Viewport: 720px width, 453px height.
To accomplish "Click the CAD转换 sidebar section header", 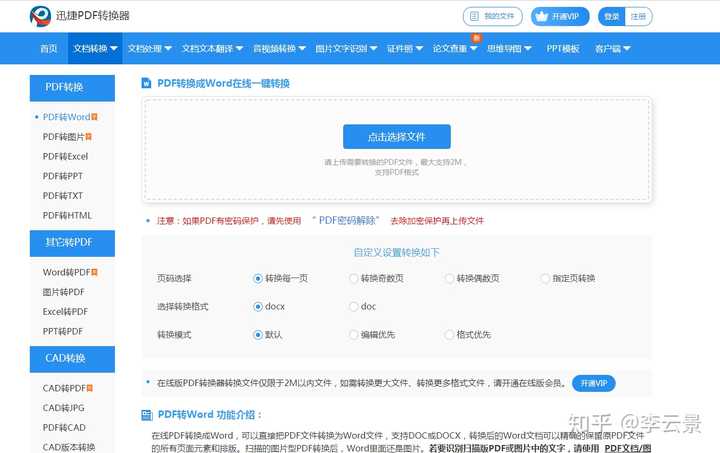I will [x=72, y=359].
